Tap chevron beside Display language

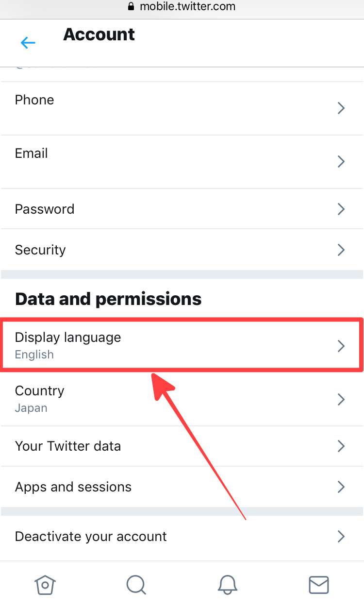coord(341,346)
